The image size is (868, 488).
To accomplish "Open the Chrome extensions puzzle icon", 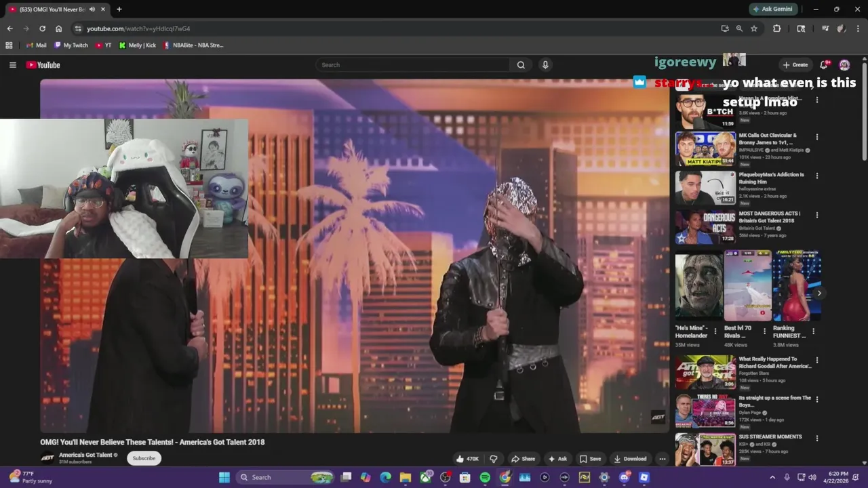I will coord(777,28).
